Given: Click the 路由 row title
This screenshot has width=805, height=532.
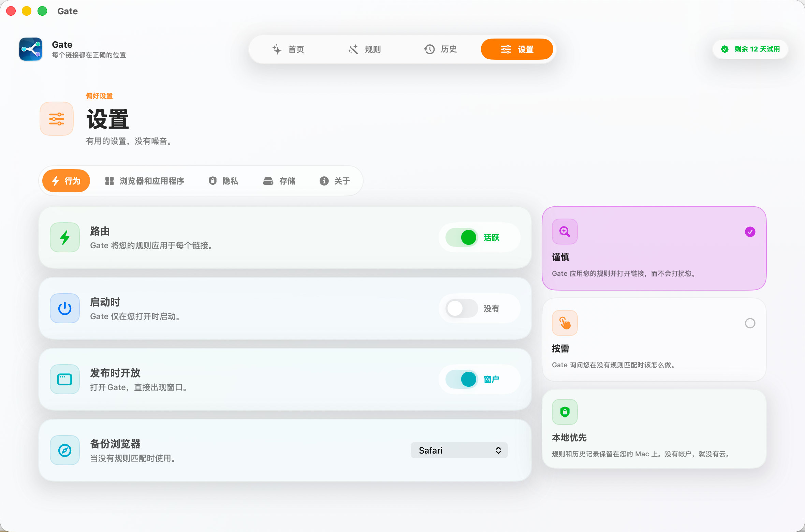Looking at the screenshot, I should click(x=100, y=231).
